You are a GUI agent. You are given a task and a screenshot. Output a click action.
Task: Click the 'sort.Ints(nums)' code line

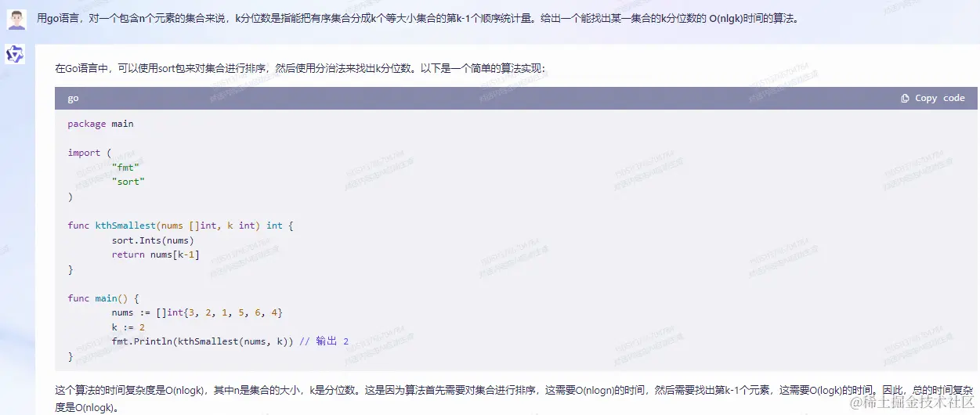(153, 240)
